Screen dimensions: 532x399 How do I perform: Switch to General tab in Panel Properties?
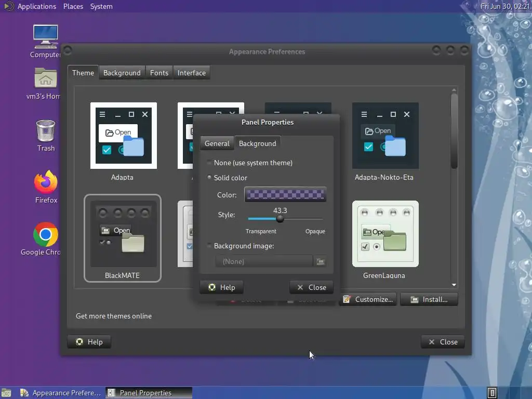217,143
